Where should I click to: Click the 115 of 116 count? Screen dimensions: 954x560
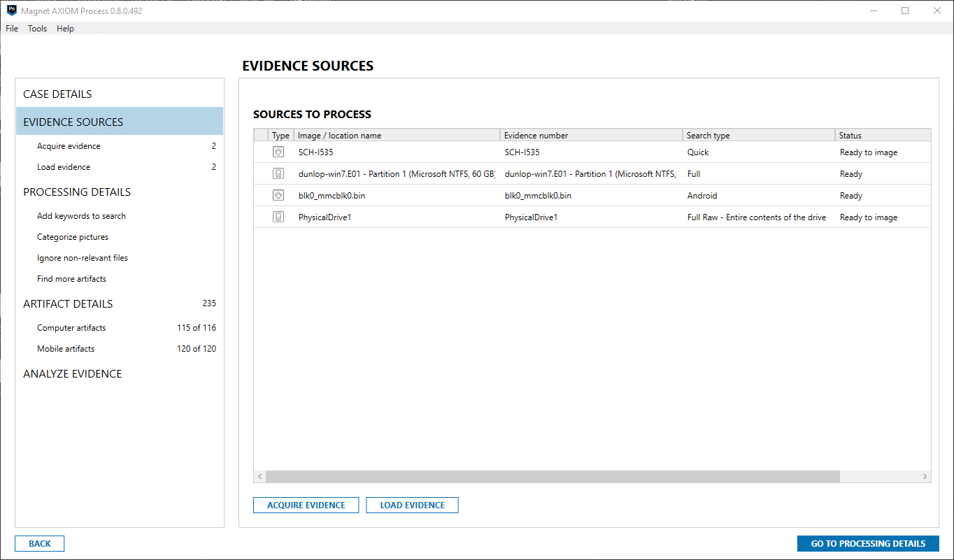click(x=197, y=328)
